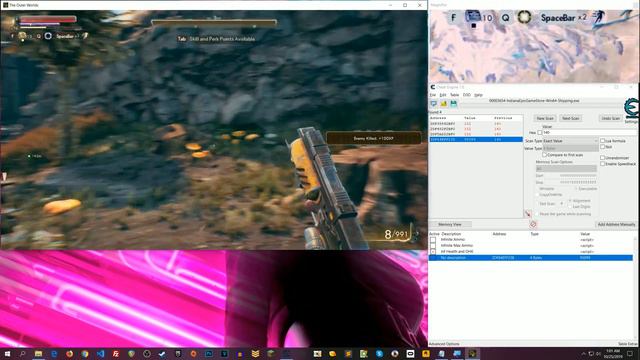Click Add Address Manually button

click(x=616, y=224)
